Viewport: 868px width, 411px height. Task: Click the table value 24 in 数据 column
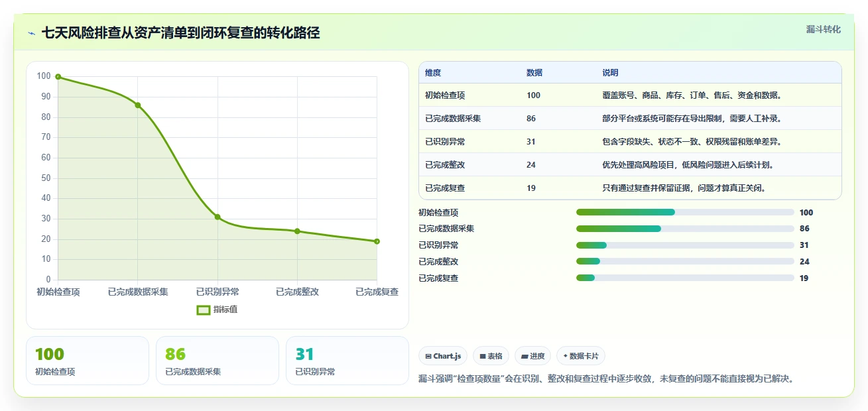click(x=531, y=165)
